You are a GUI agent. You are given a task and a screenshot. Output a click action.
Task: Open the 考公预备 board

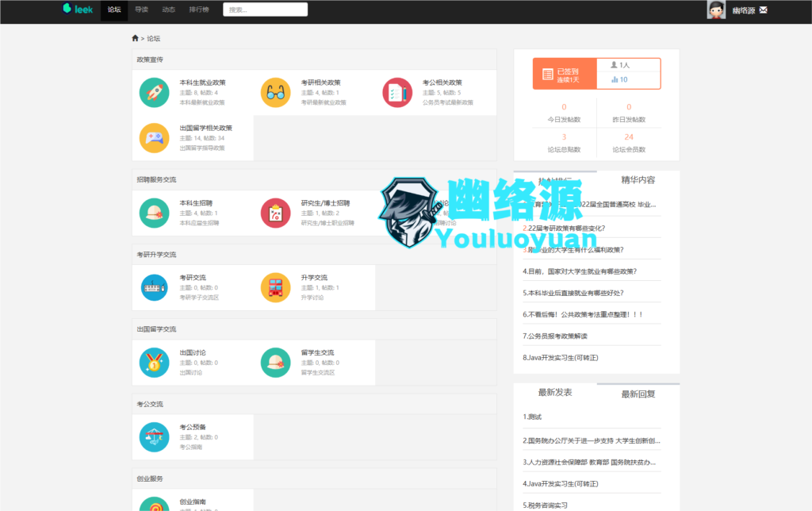[x=193, y=427]
